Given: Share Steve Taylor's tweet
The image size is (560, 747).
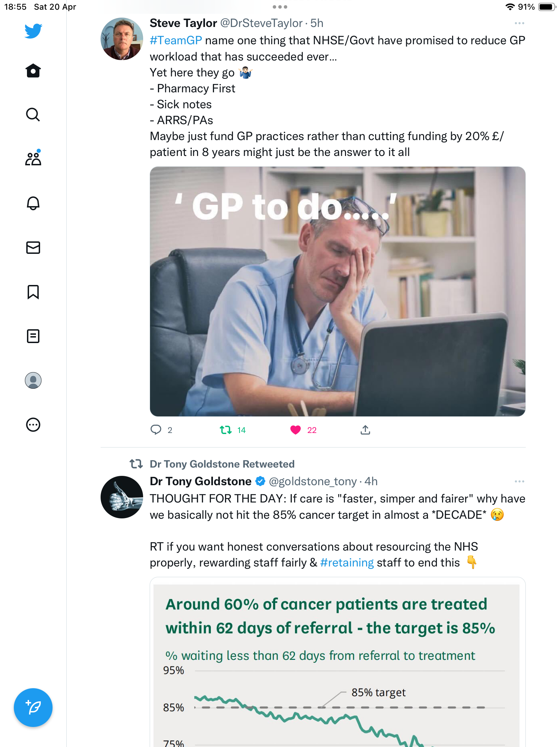Looking at the screenshot, I should tap(365, 430).
